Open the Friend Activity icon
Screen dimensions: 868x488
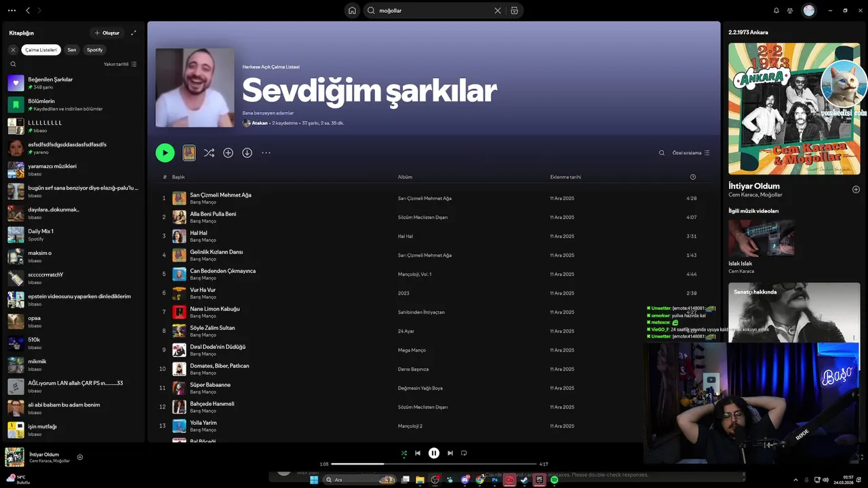click(x=790, y=10)
